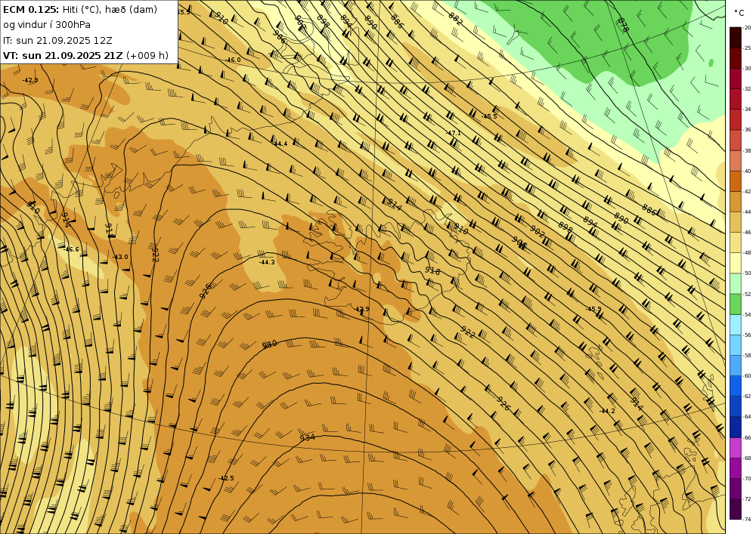Viewport: 756px width, 534px height.
Task: Click the "-60" legend tick label
Action: pyautogui.click(x=747, y=375)
